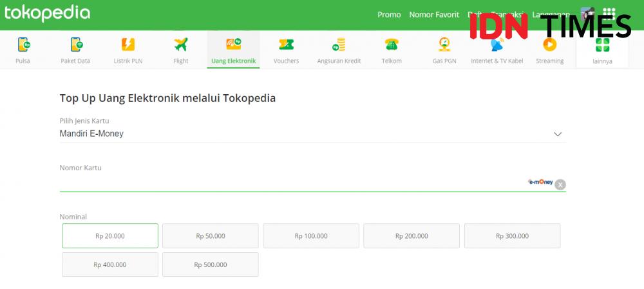Click the Gas PGN label text
This screenshot has width=644, height=289.
click(x=444, y=61)
